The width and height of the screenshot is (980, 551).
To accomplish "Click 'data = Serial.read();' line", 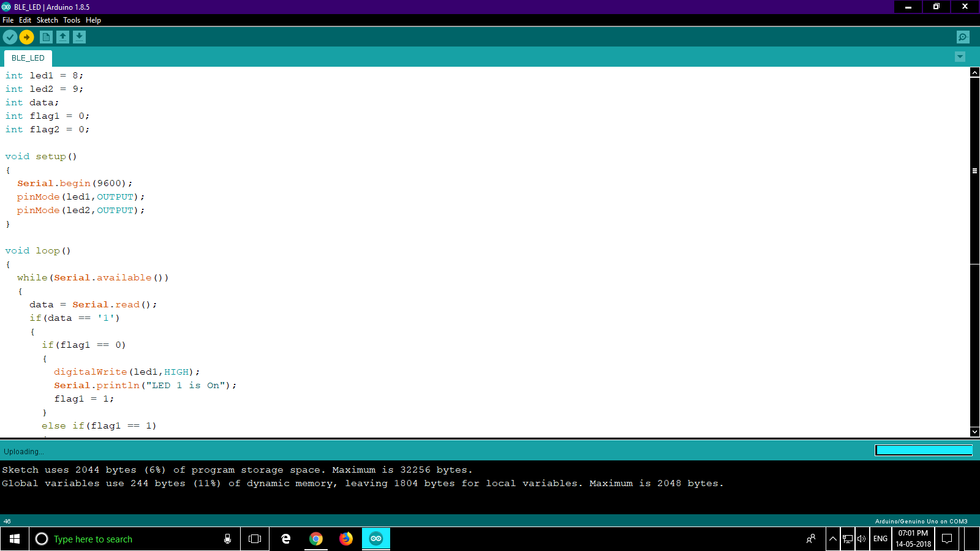I will [x=93, y=304].
